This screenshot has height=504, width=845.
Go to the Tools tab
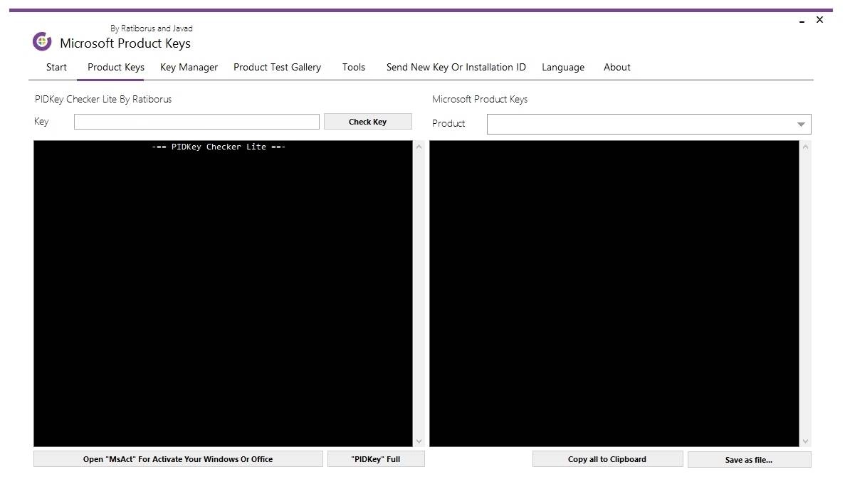click(x=354, y=68)
